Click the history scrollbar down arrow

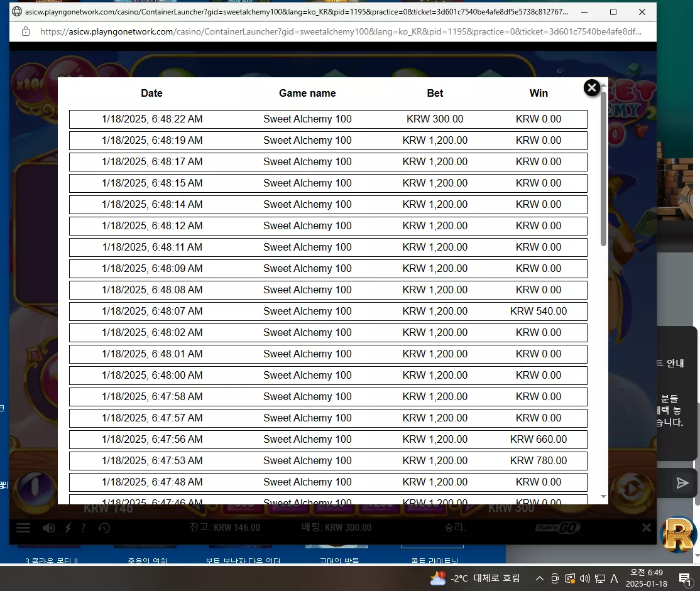(604, 496)
